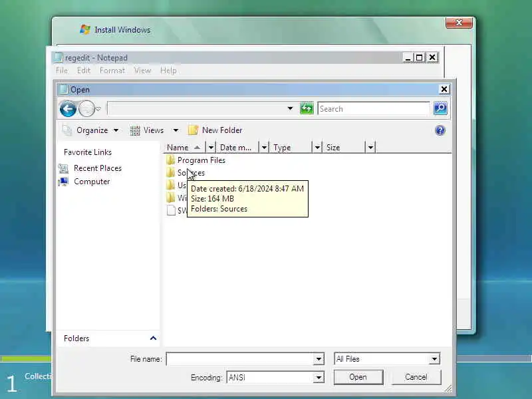Select the Sources folder name
Screen dimensions: 532x399
(x=191, y=173)
